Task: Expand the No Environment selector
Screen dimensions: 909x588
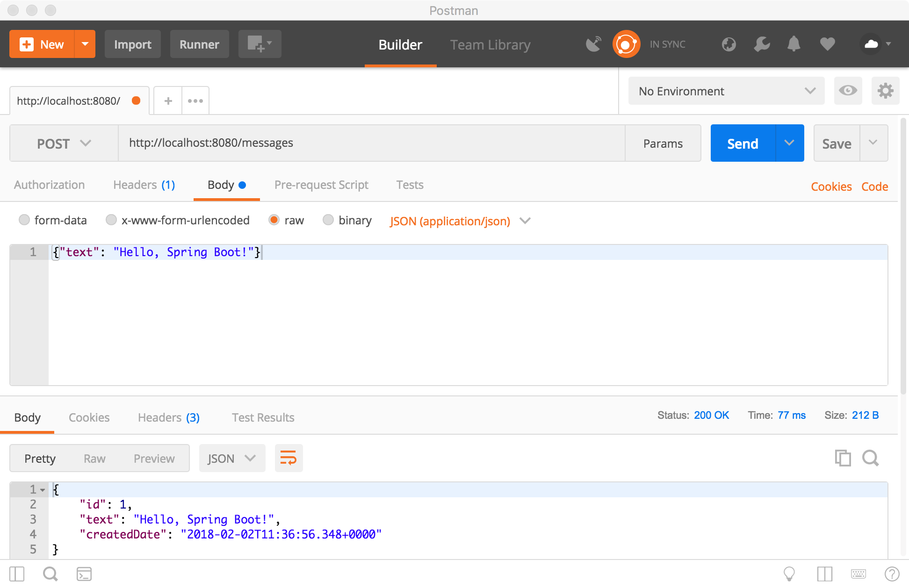Action: tap(726, 91)
